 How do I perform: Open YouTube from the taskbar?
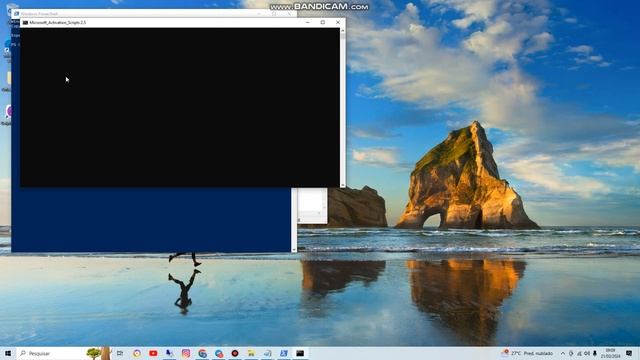(x=153, y=353)
